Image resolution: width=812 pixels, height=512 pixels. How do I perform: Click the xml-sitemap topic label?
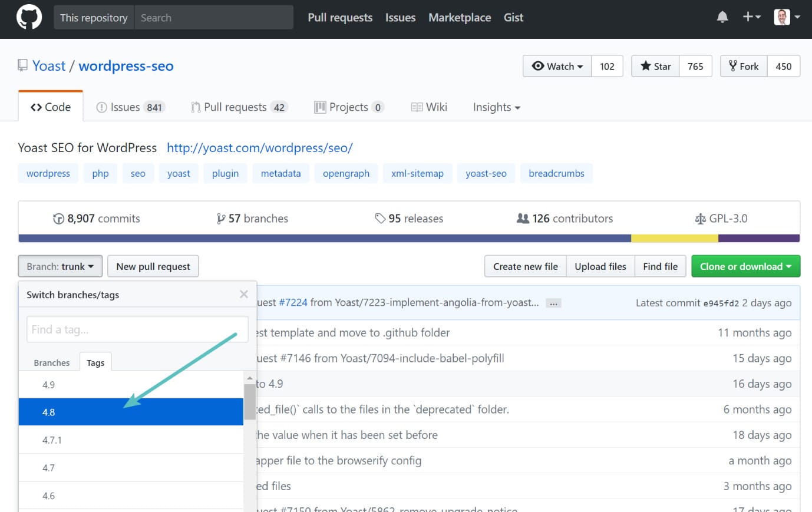click(417, 173)
